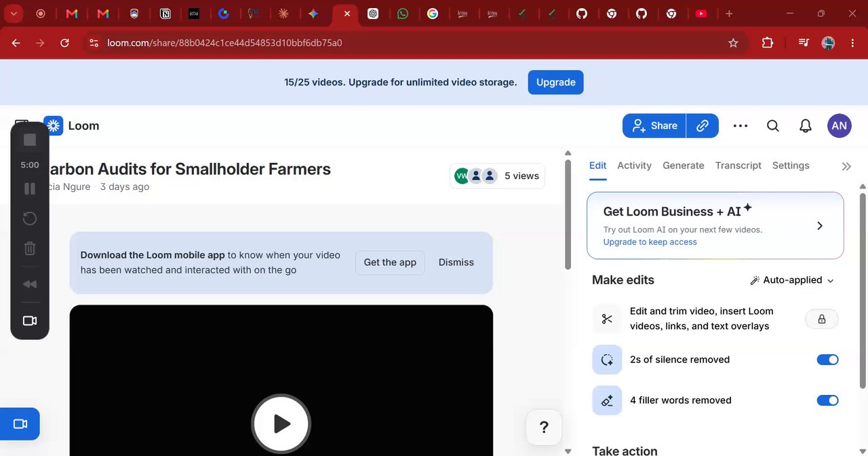
Task: Go back with the browser back arrow
Action: [x=16, y=43]
